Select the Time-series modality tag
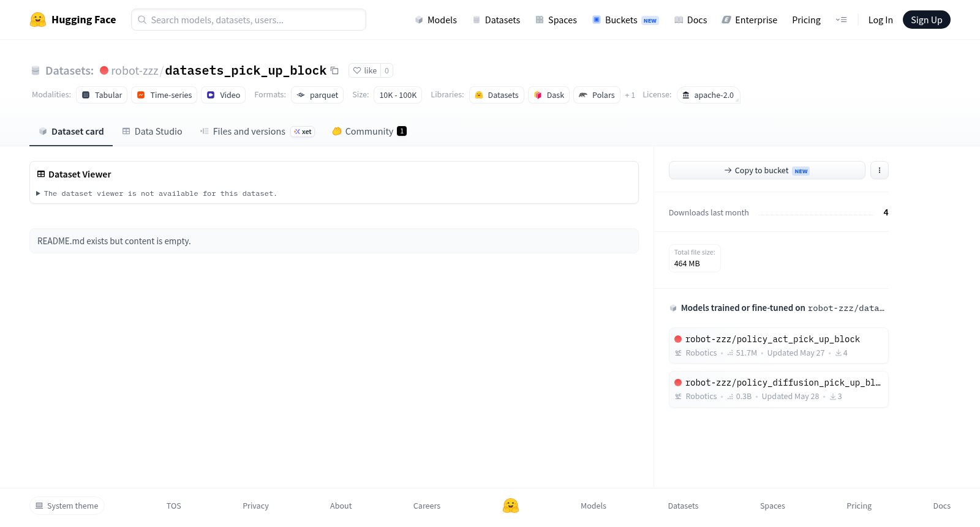This screenshot has width=980, height=527. [164, 95]
